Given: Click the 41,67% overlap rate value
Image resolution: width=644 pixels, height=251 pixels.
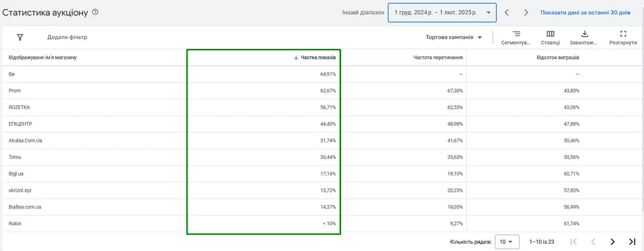Looking at the screenshot, I should 455,141.
